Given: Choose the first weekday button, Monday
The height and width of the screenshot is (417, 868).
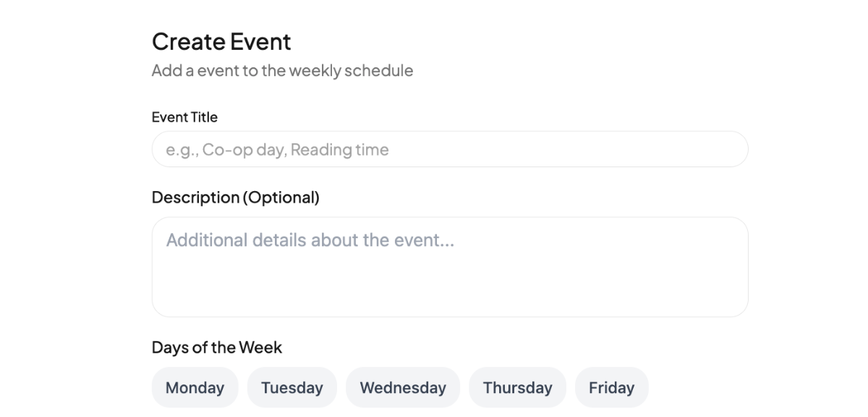Looking at the screenshot, I should click(x=195, y=387).
